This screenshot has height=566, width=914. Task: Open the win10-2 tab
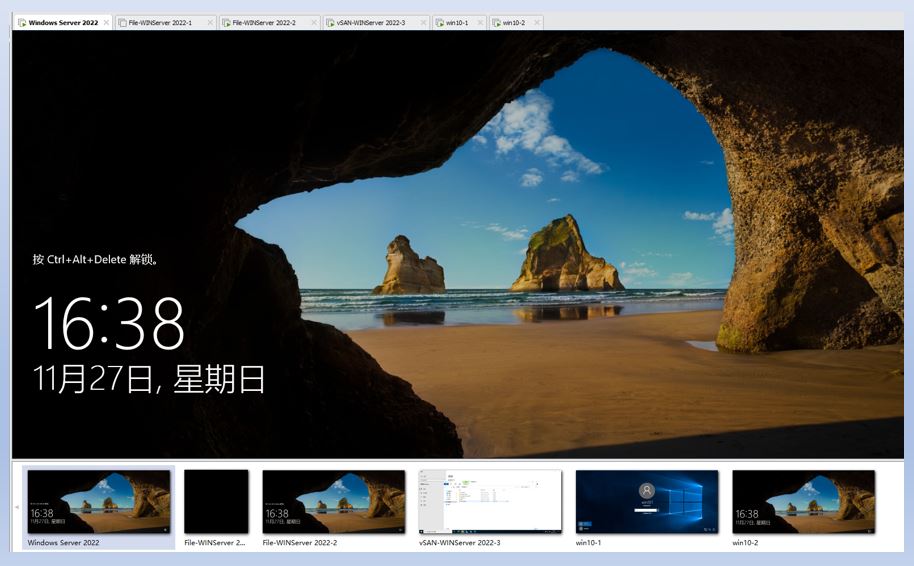(x=514, y=23)
